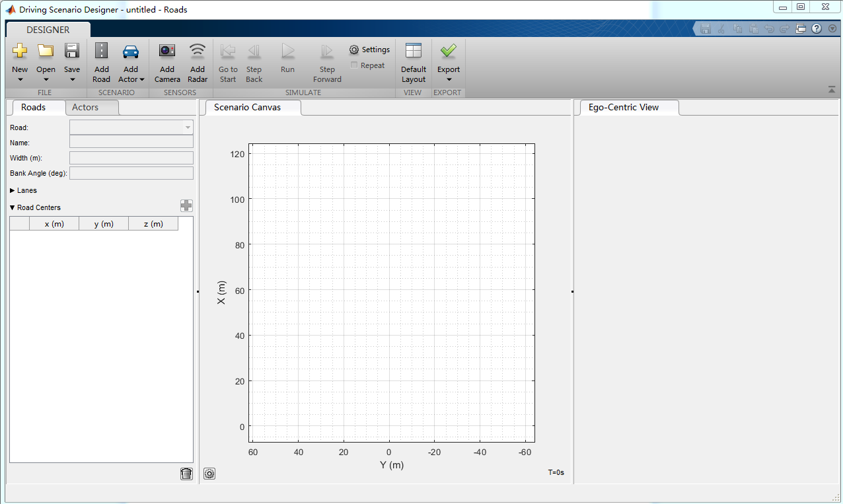Add a camera sensor with Add Camera
Image resolution: width=843 pixels, height=504 pixels.
167,51
